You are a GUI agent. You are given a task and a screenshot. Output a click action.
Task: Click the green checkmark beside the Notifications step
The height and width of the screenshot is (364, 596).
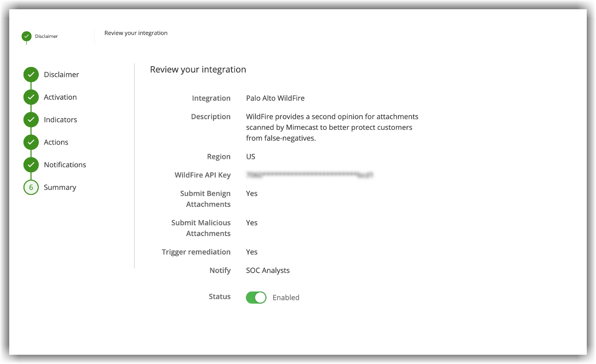(31, 164)
